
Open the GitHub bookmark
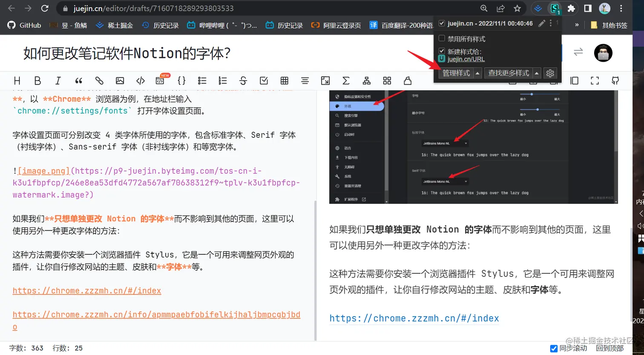pyautogui.click(x=24, y=25)
